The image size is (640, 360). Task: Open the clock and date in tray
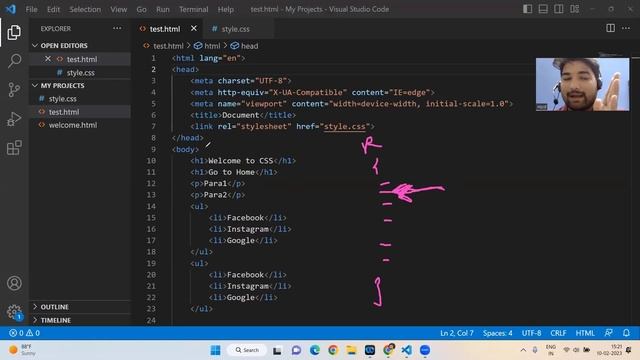609,350
